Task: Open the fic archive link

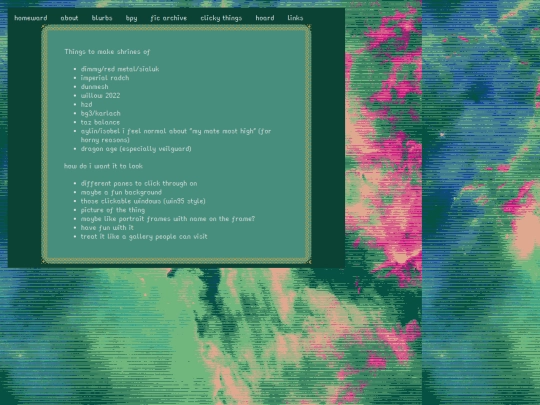Action: pyautogui.click(x=168, y=18)
